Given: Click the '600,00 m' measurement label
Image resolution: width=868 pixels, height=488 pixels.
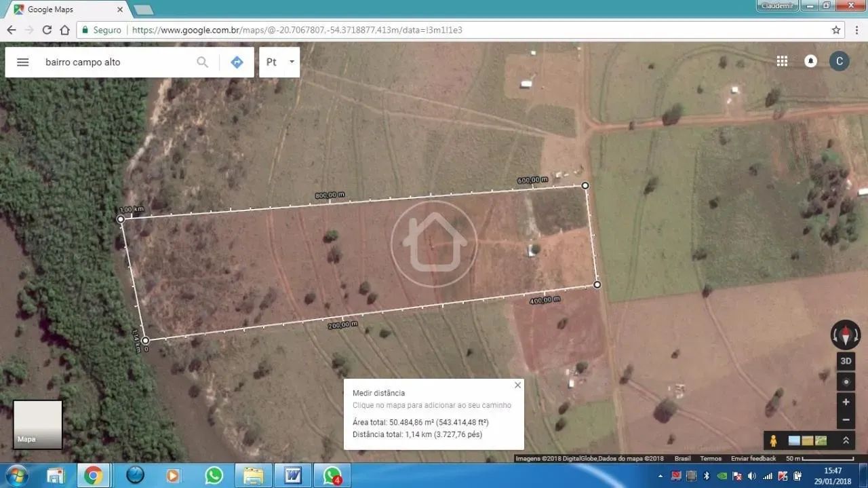Looking at the screenshot, I should coord(532,180).
